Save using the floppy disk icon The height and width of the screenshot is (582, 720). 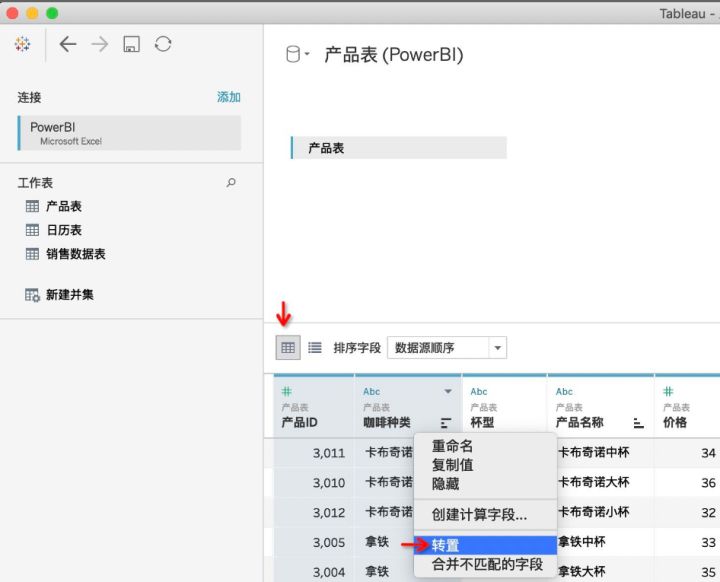click(x=131, y=44)
